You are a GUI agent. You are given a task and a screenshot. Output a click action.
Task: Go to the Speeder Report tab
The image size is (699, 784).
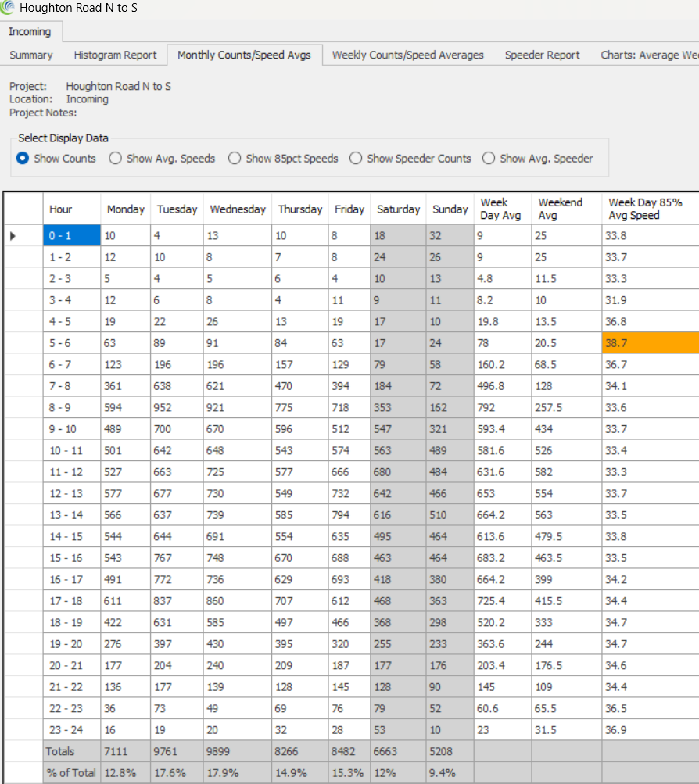[542, 55]
